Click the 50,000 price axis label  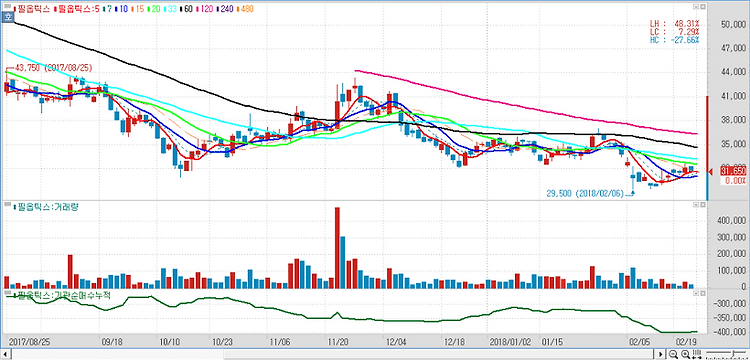[x=733, y=24]
